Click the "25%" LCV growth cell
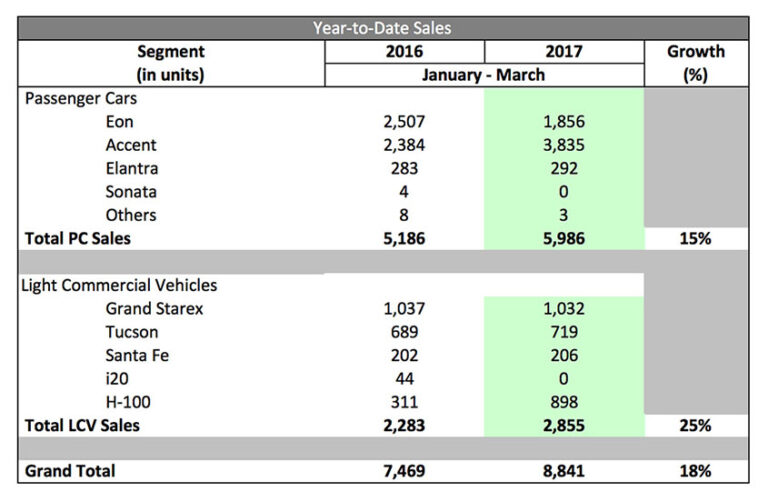Viewport: 768px width, 502px height. [696, 426]
